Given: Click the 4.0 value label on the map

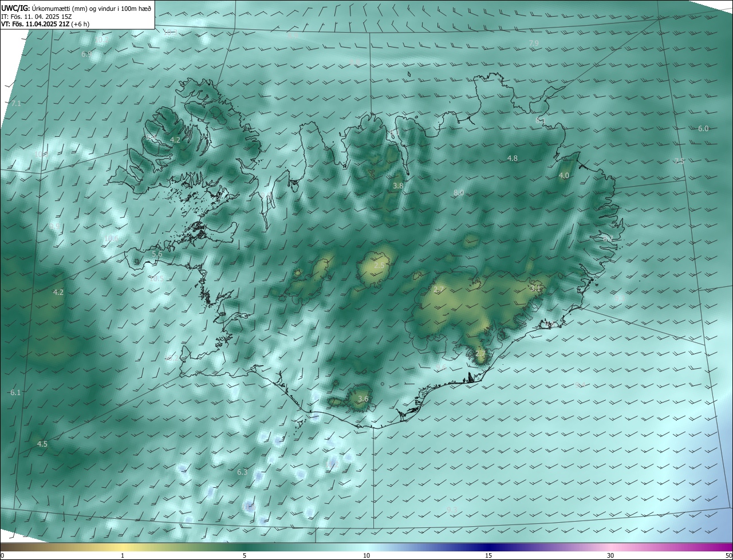Looking at the screenshot, I should [x=564, y=175].
